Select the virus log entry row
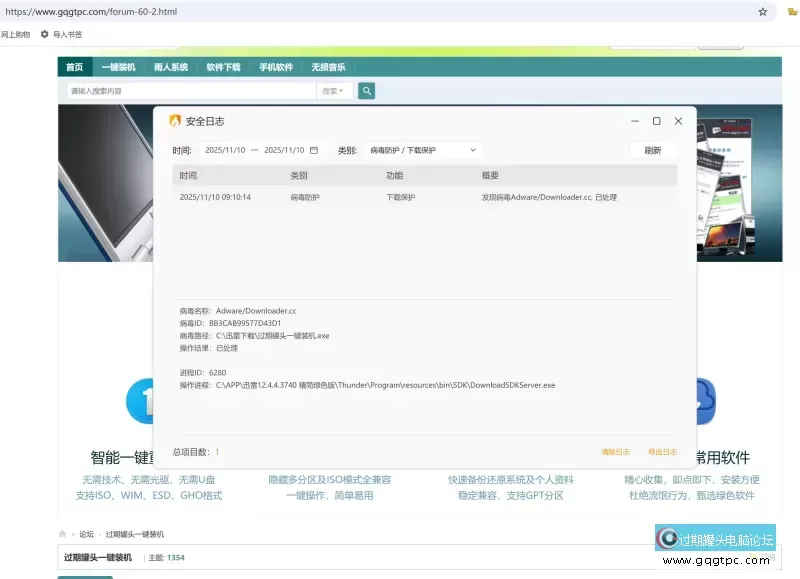This screenshot has height=579, width=800. pos(400,197)
